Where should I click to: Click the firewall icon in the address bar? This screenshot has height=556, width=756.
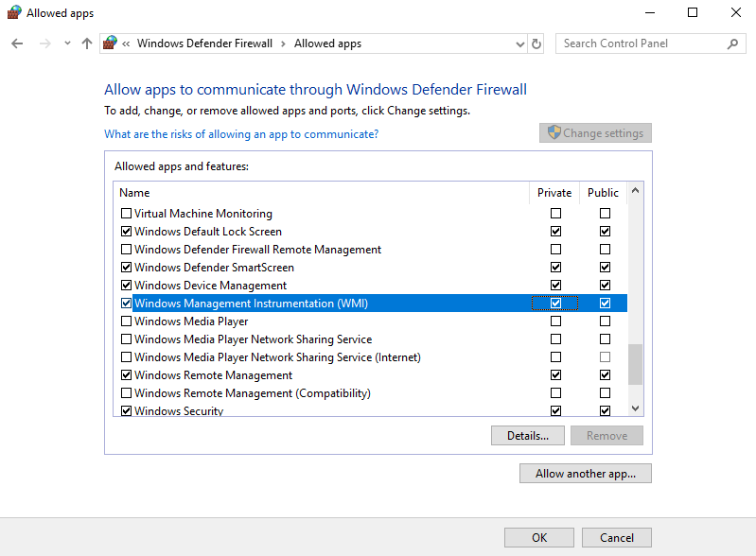click(111, 43)
